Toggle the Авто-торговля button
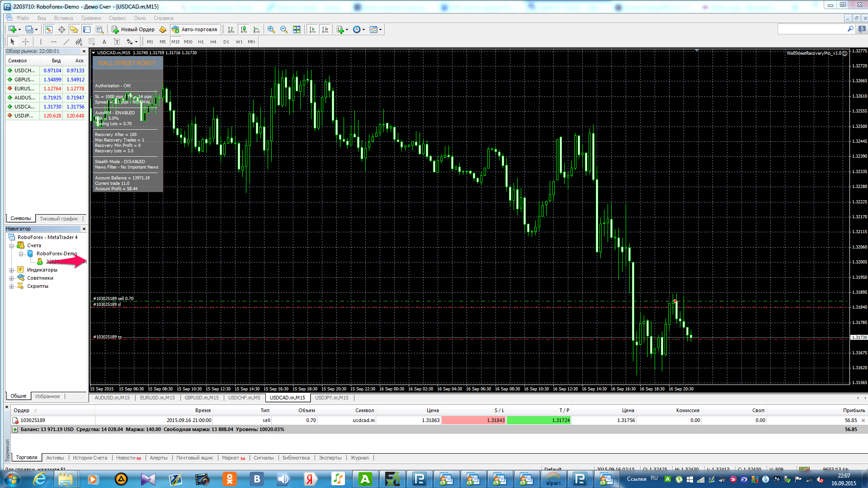The width and height of the screenshot is (868, 488). tap(195, 29)
